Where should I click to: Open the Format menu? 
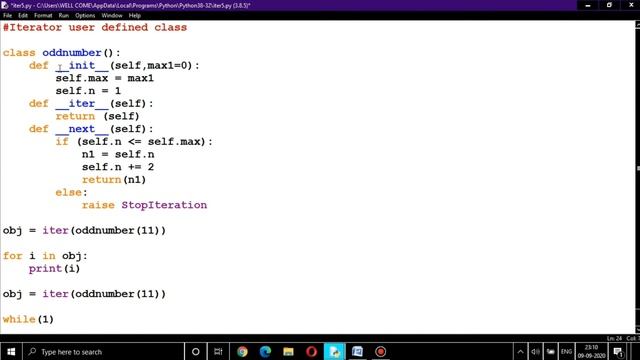tap(43, 16)
